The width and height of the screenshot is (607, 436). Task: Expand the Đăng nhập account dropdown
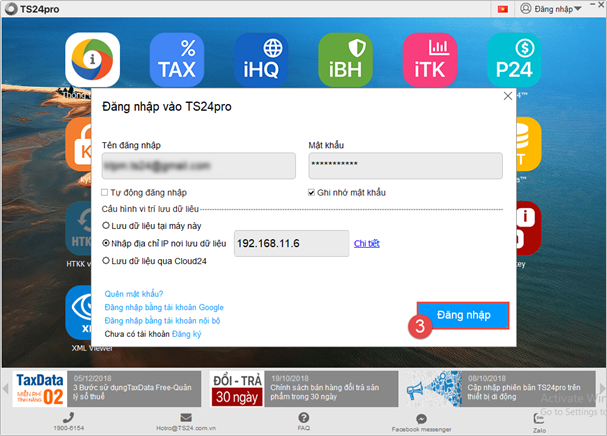click(x=551, y=9)
